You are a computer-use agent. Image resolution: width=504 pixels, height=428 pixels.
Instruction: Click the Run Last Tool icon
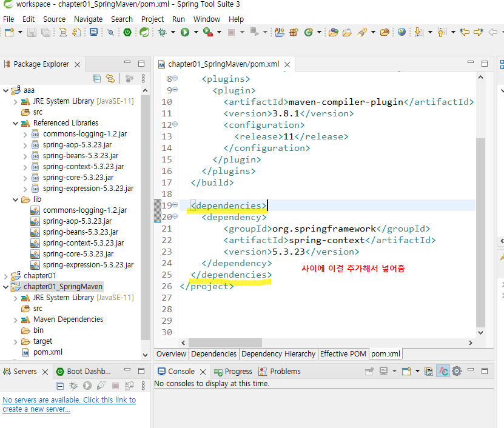208,32
